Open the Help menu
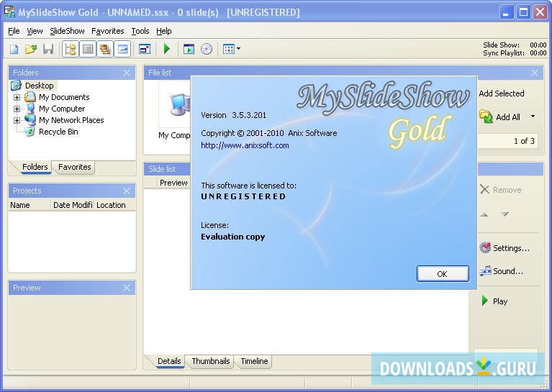552x392 pixels. (x=163, y=31)
